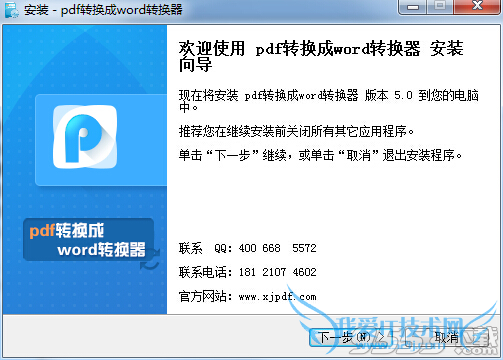Click the instruction line 单击“下一步”继续
The image size is (503, 360).
320,155
